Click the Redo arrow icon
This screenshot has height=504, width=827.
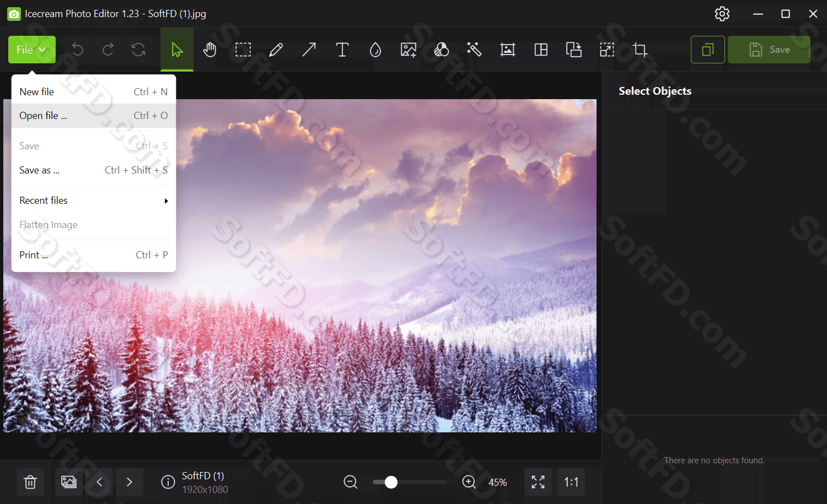(x=108, y=50)
